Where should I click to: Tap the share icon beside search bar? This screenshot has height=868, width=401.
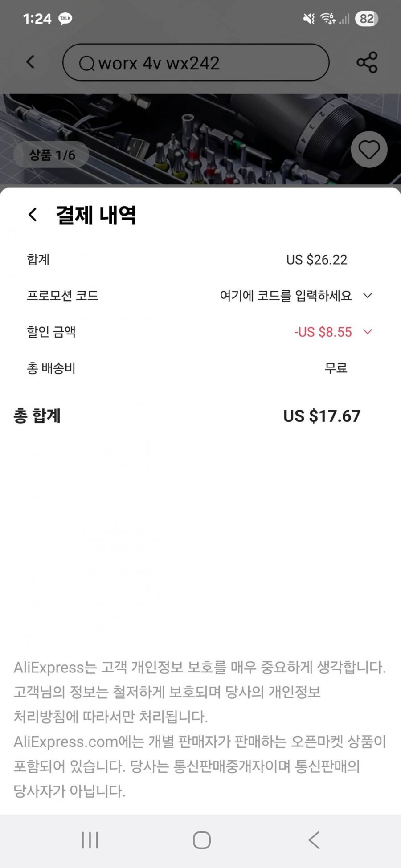[x=367, y=62]
